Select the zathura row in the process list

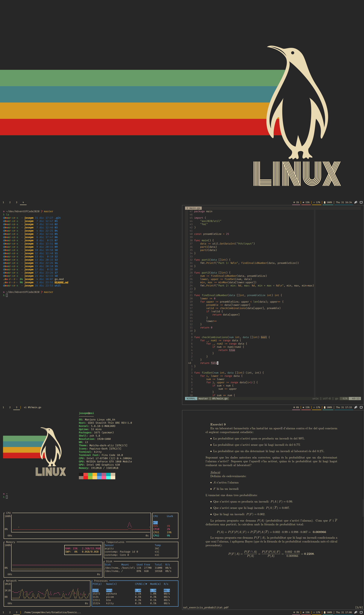point(111,594)
